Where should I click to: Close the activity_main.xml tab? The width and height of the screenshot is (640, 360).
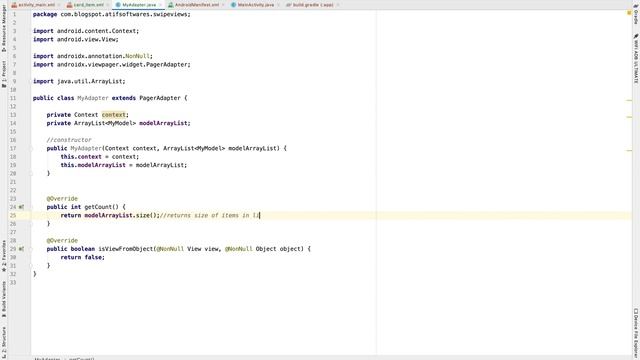point(59,5)
